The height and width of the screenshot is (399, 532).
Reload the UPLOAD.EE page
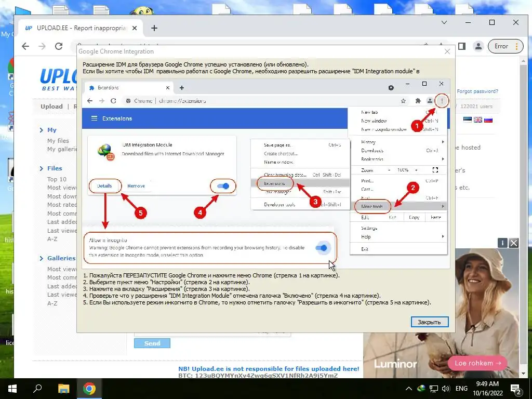pyautogui.click(x=59, y=46)
